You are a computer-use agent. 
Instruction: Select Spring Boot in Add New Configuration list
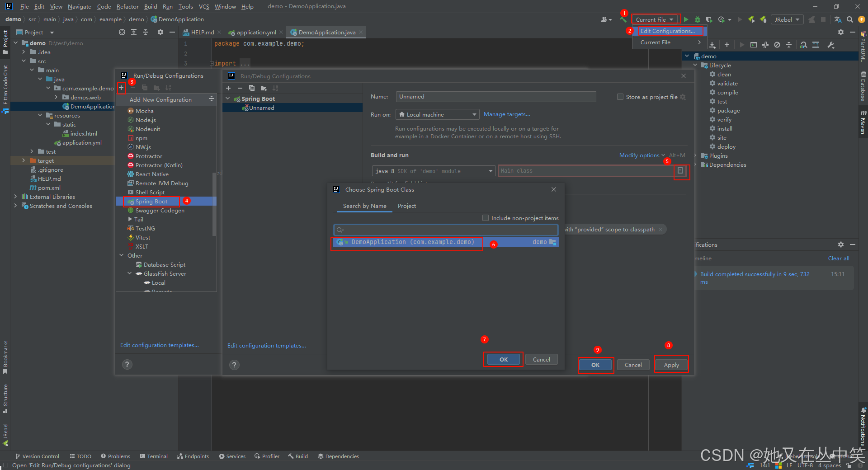coord(167,201)
